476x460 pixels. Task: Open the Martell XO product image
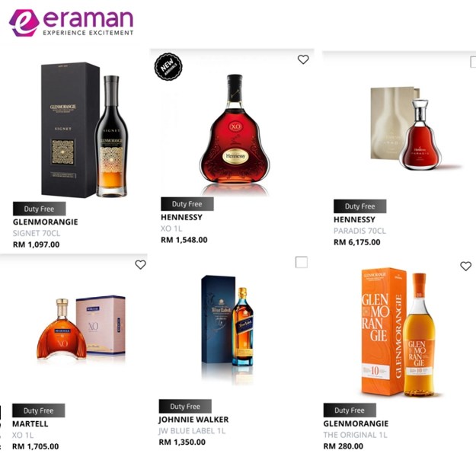pyautogui.click(x=81, y=328)
